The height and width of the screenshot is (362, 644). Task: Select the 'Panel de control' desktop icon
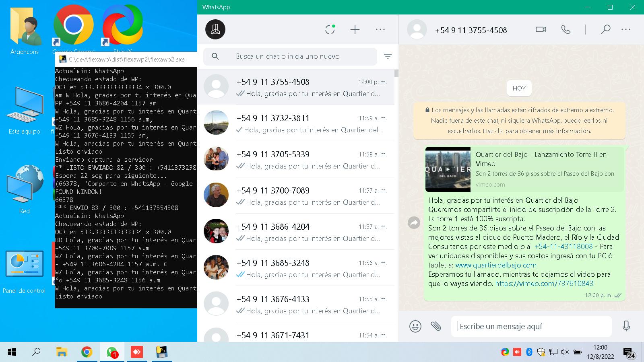click(x=25, y=271)
